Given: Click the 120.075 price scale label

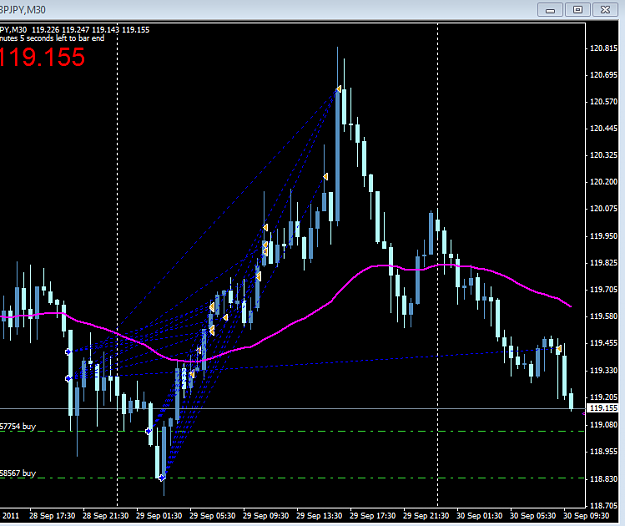Looking at the screenshot, I should click(x=603, y=208).
